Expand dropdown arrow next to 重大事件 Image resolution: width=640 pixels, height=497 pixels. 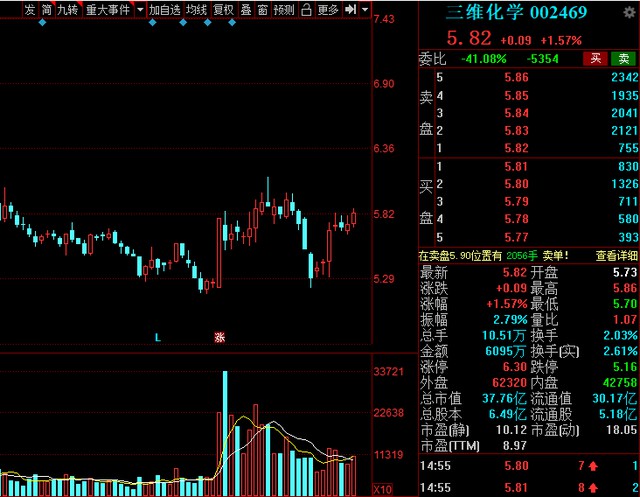[x=139, y=10]
